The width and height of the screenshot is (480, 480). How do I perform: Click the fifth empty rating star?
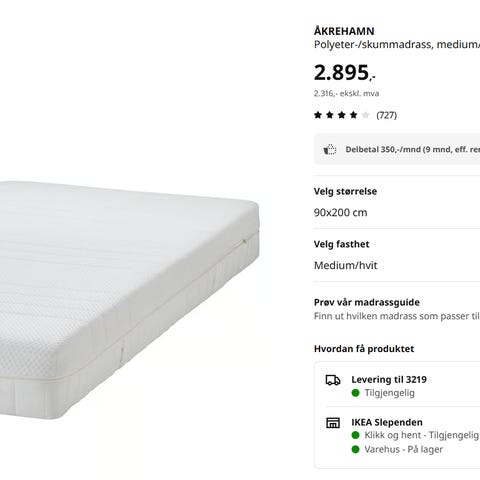coord(365,115)
